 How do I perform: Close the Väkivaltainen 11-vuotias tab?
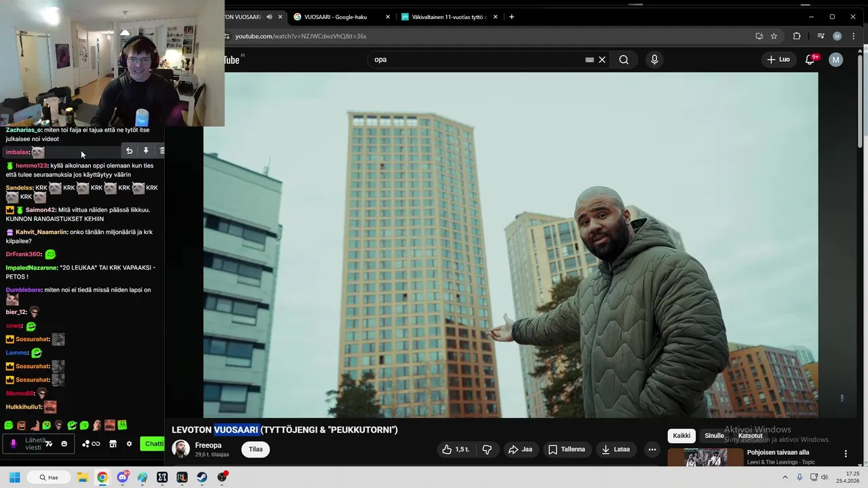(496, 17)
